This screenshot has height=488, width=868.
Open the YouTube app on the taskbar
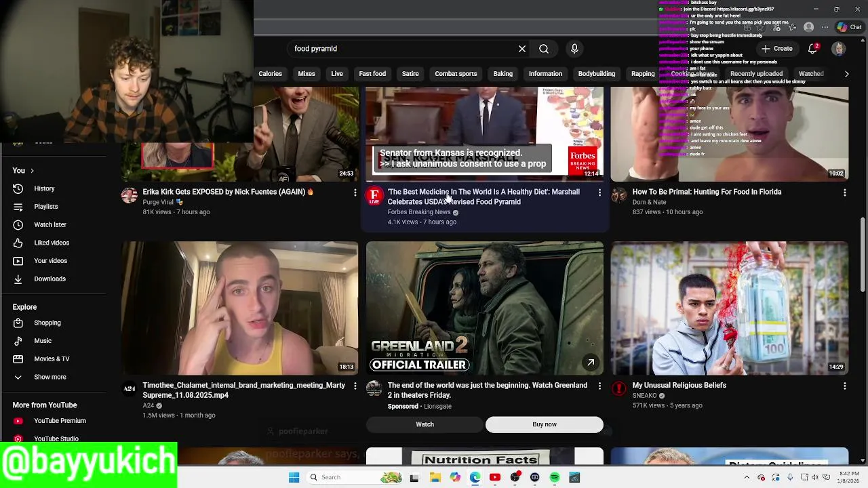(x=495, y=477)
